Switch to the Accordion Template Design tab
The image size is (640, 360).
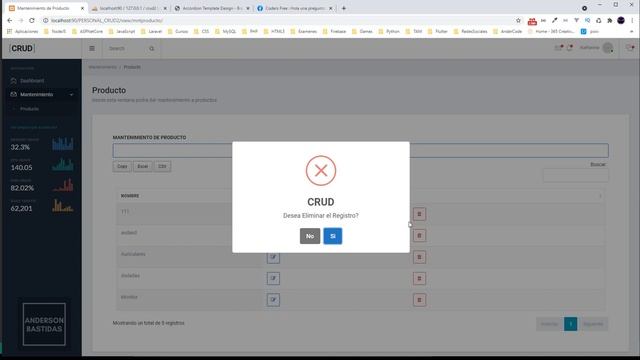click(211, 8)
